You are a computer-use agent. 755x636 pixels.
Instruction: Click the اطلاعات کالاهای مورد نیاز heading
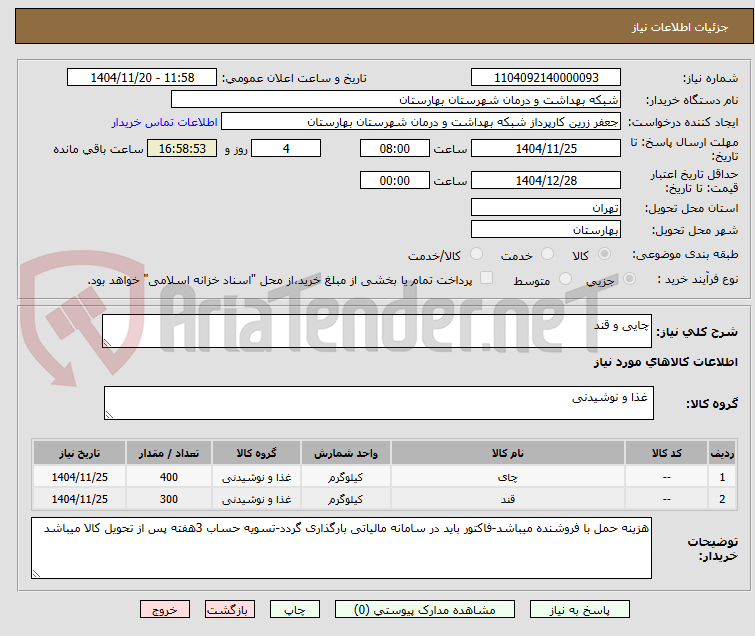pyautogui.click(x=665, y=362)
